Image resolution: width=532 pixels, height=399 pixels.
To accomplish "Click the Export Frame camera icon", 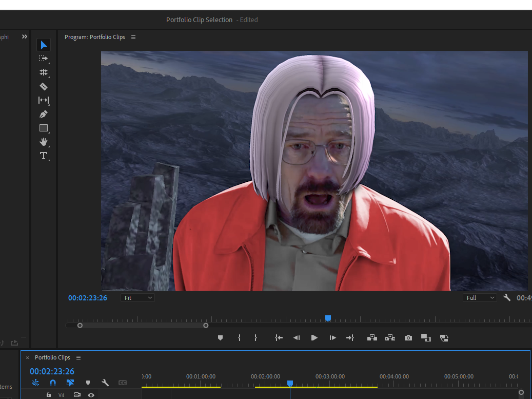I will (x=408, y=338).
